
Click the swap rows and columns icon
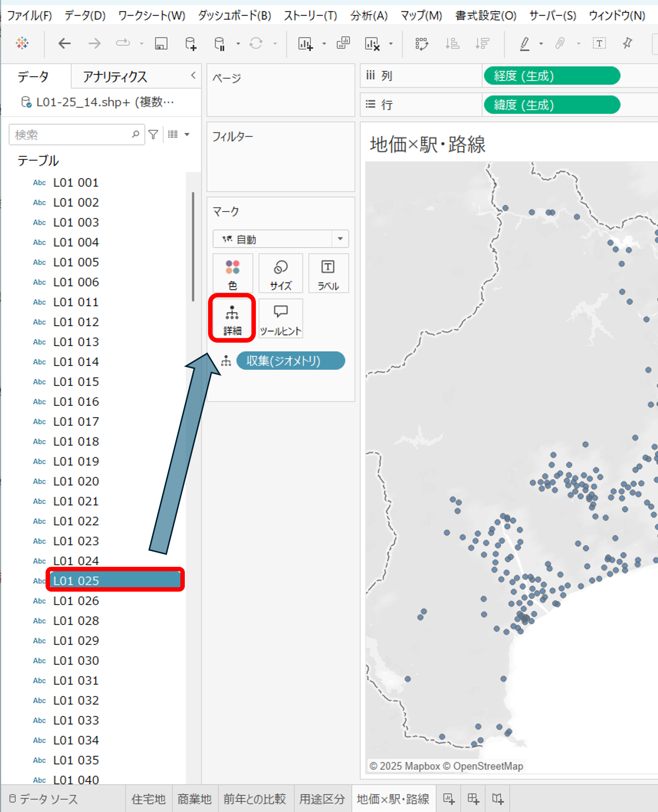[x=422, y=44]
